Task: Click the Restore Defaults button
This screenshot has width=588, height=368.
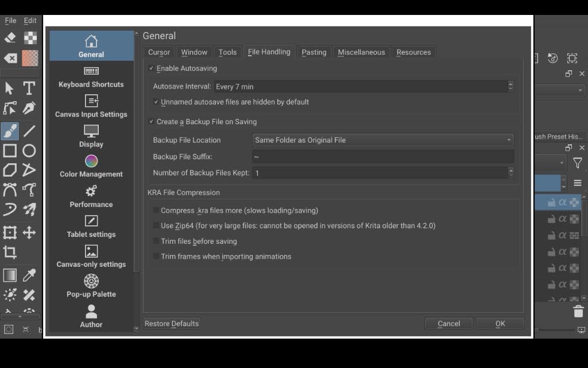Action: point(172,323)
